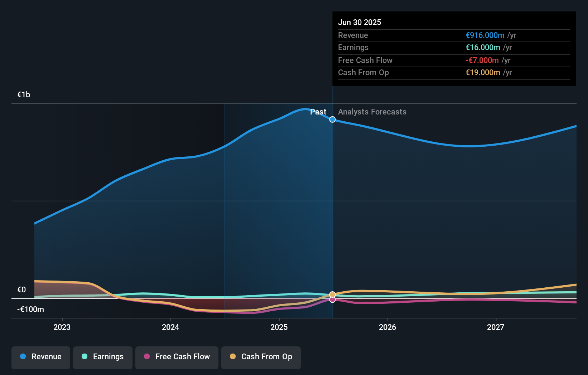Click the pink Free Cash Flow marker on the chart
Viewport: 588px width, 375px height.
(333, 299)
